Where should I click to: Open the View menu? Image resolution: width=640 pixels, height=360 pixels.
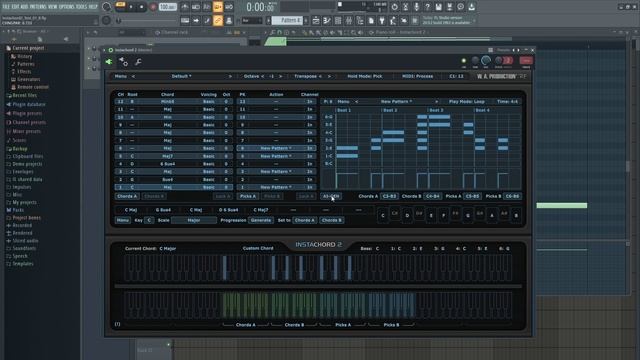[x=53, y=7]
